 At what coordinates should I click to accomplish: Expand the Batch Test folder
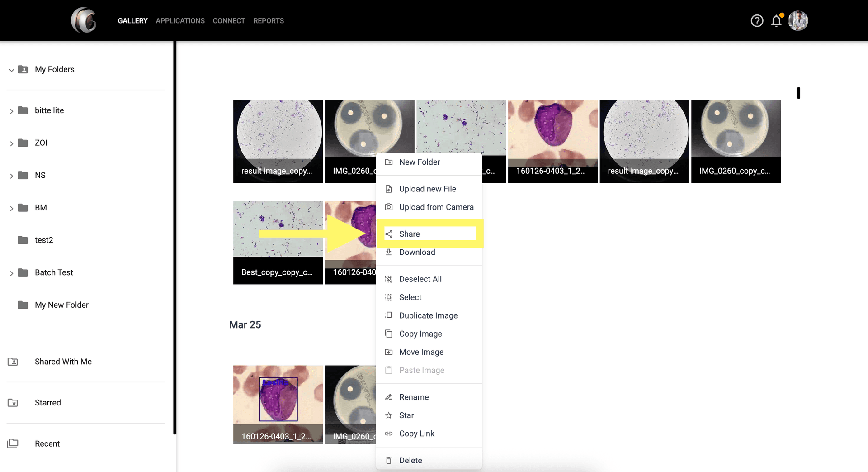tap(11, 273)
